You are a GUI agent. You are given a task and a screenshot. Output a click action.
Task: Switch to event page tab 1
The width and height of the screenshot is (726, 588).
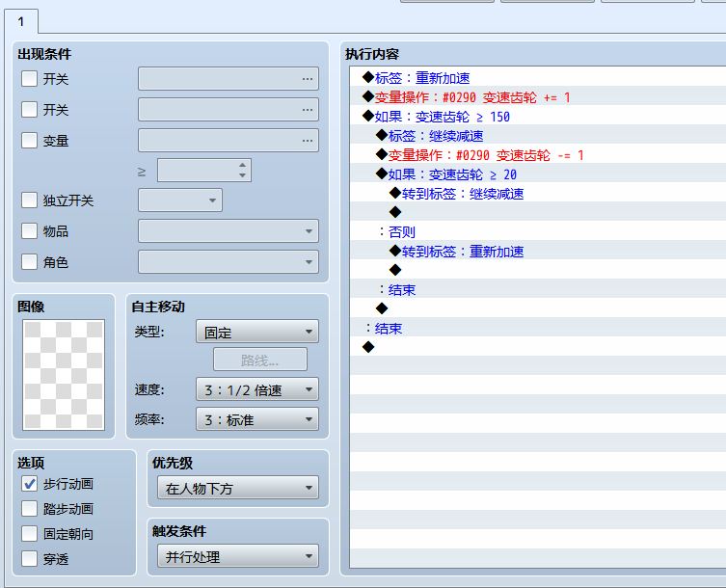(21, 21)
